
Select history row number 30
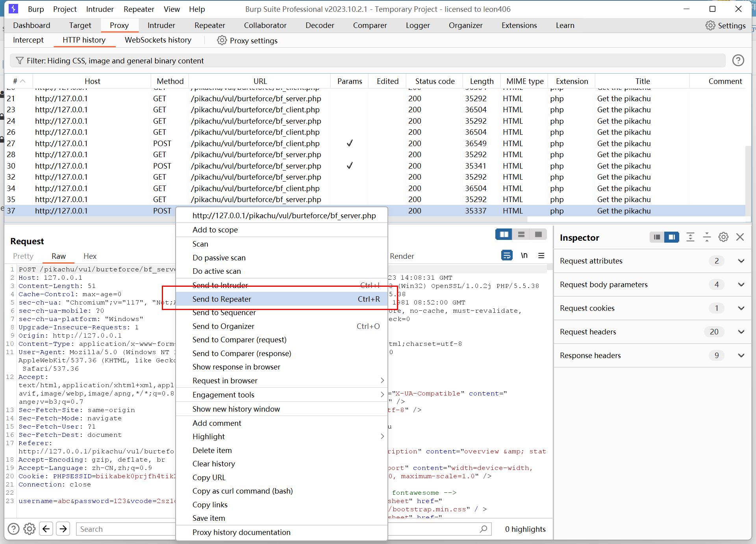pyautogui.click(x=375, y=166)
